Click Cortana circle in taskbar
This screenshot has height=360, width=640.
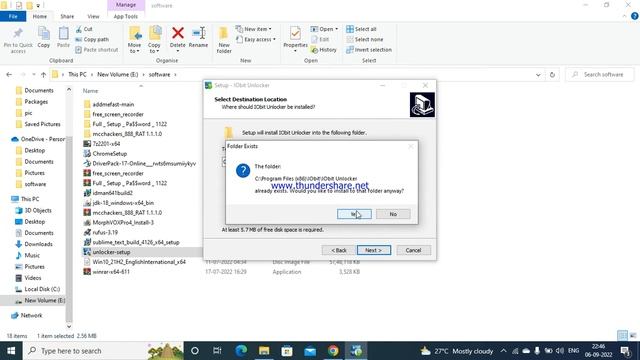click(195, 351)
